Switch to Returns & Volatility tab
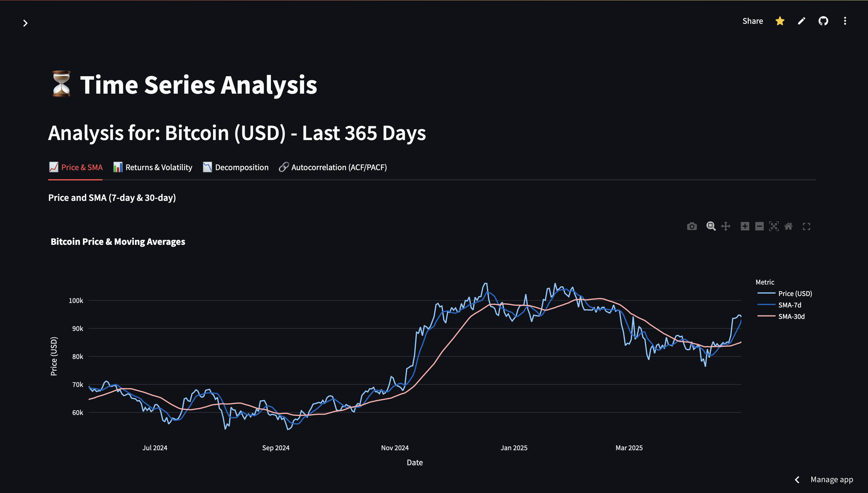This screenshot has height=493, width=868. [x=153, y=167]
